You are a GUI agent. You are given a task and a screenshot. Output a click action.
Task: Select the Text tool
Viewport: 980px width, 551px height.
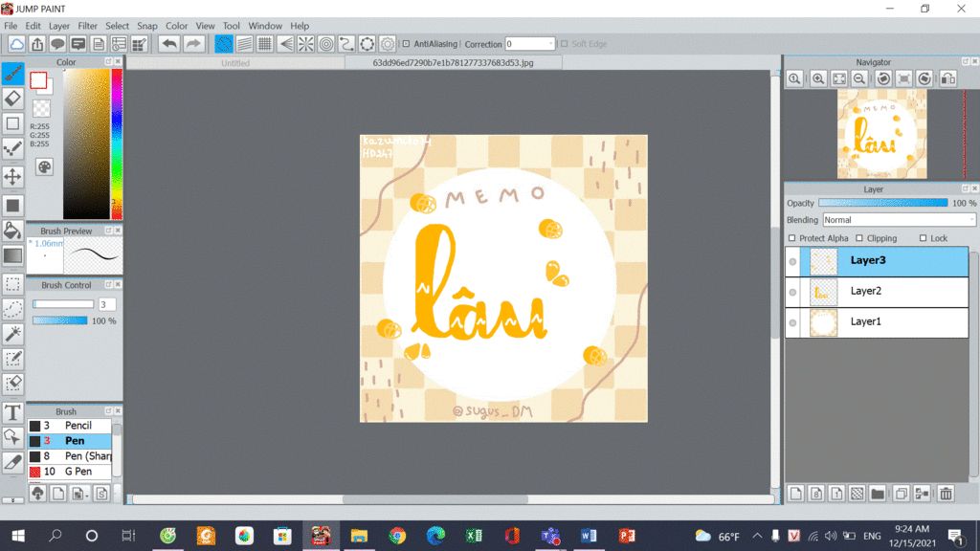click(x=12, y=412)
